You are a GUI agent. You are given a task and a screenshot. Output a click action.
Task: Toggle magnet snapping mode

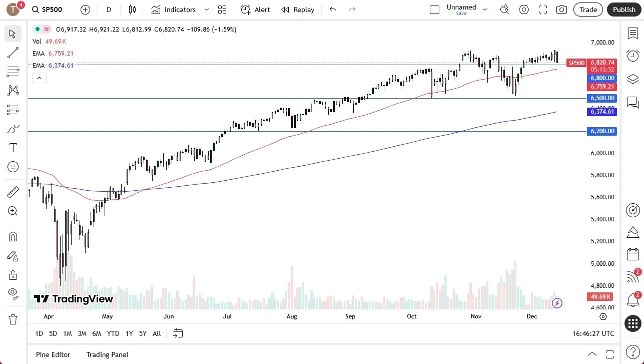13,236
